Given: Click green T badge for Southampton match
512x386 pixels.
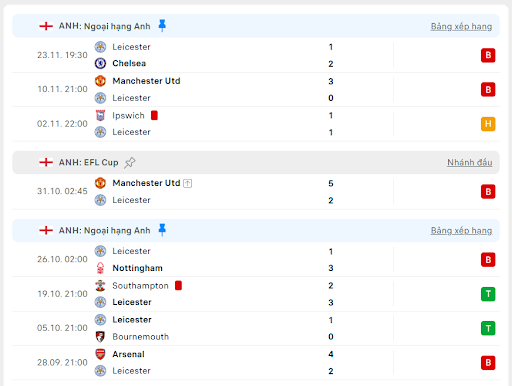Looking at the screenshot, I should point(488,294).
